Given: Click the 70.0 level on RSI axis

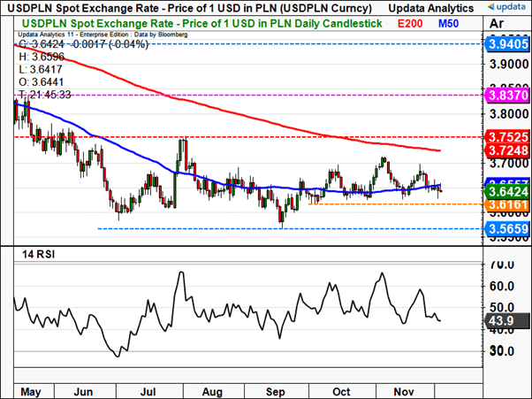Looking at the screenshot, I should tap(504, 265).
